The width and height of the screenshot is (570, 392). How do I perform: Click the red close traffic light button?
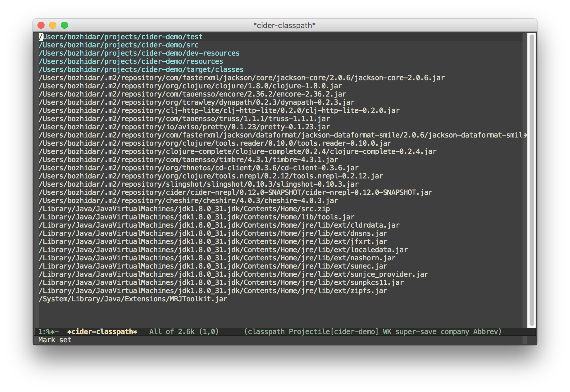point(41,25)
